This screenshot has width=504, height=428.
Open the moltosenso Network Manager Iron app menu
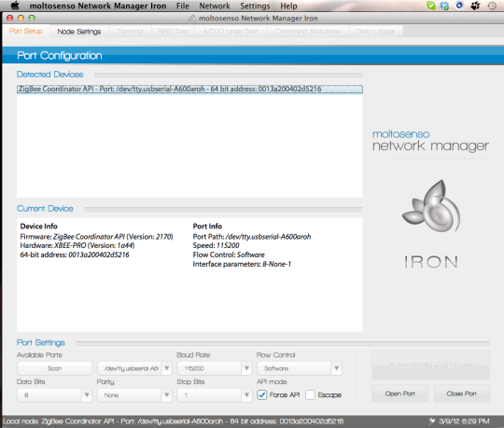tap(98, 6)
